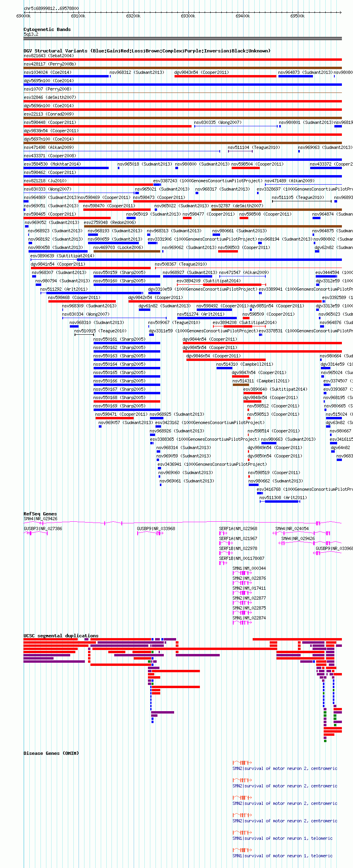
Task: Select variant nsv10707 (Perry2008)
Action: click(x=48, y=89)
